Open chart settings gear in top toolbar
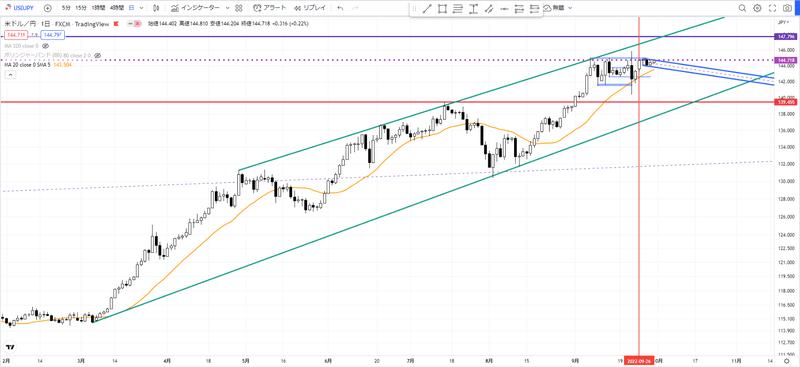The image size is (800, 367). [x=757, y=8]
